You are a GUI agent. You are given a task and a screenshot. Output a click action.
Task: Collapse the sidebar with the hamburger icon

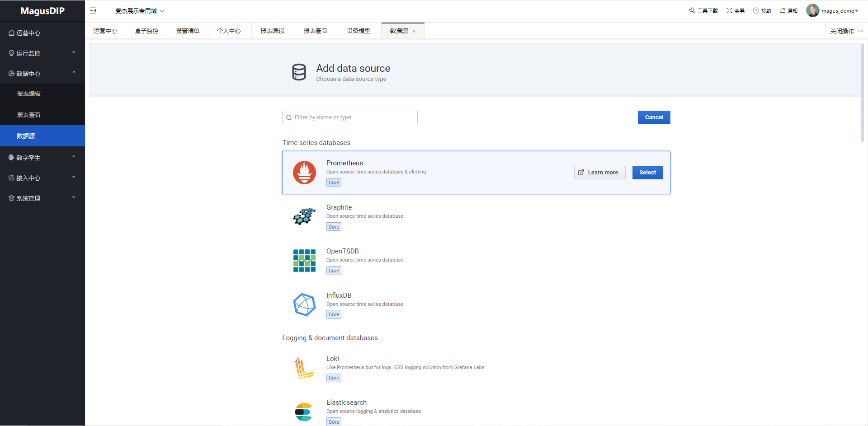click(x=93, y=10)
